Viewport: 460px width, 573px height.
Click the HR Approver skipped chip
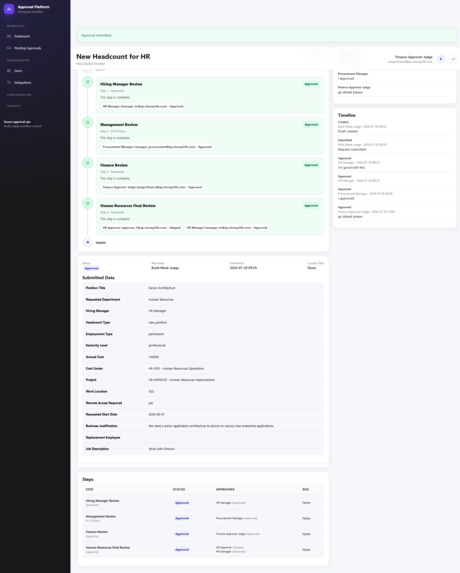pos(141,228)
